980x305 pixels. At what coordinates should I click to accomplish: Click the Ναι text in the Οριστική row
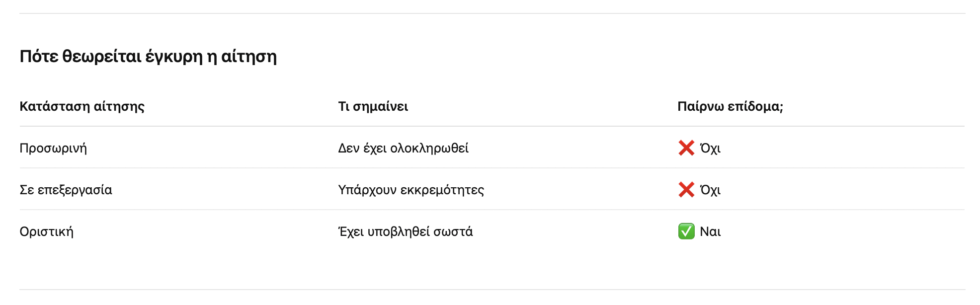(710, 231)
